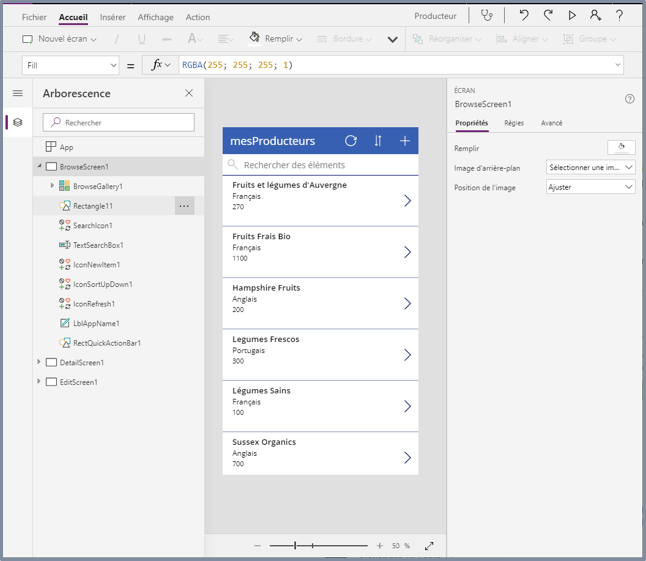Open the fx formula dropdown

pos(160,65)
